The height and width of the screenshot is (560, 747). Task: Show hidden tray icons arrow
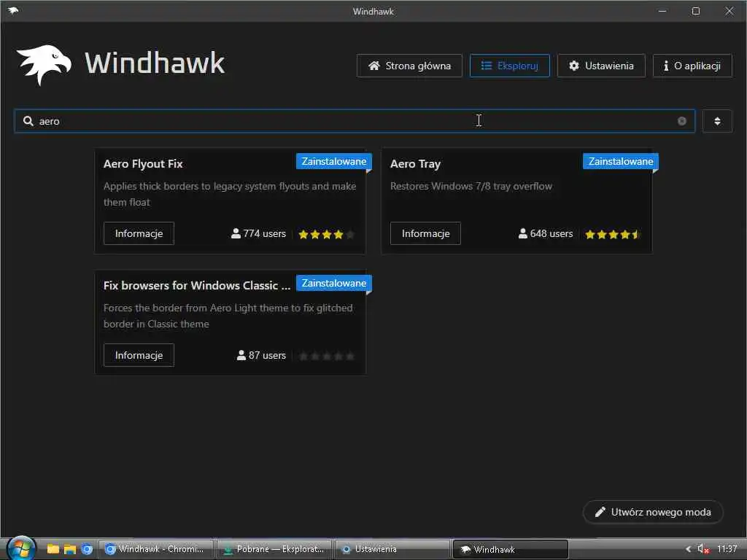688,549
